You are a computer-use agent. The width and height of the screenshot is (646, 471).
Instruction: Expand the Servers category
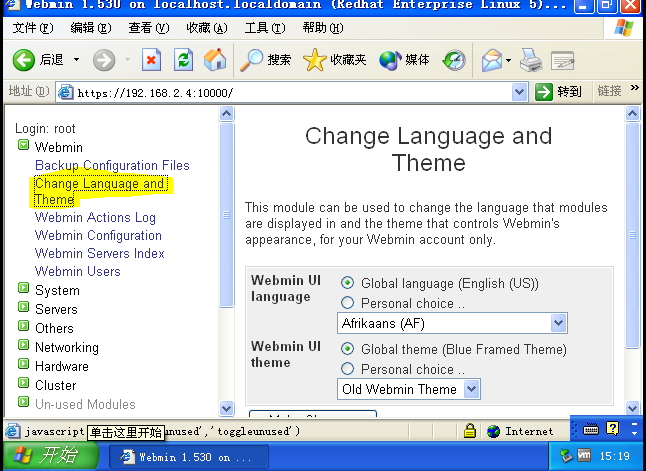point(23,307)
